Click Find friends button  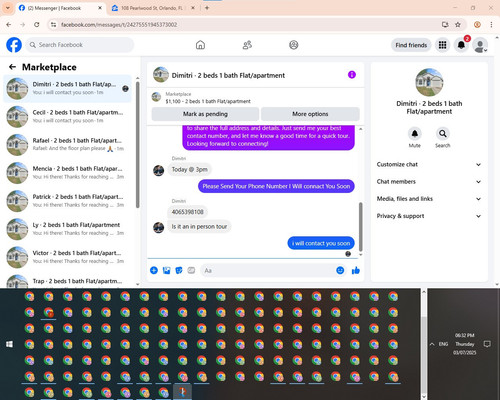coord(411,45)
